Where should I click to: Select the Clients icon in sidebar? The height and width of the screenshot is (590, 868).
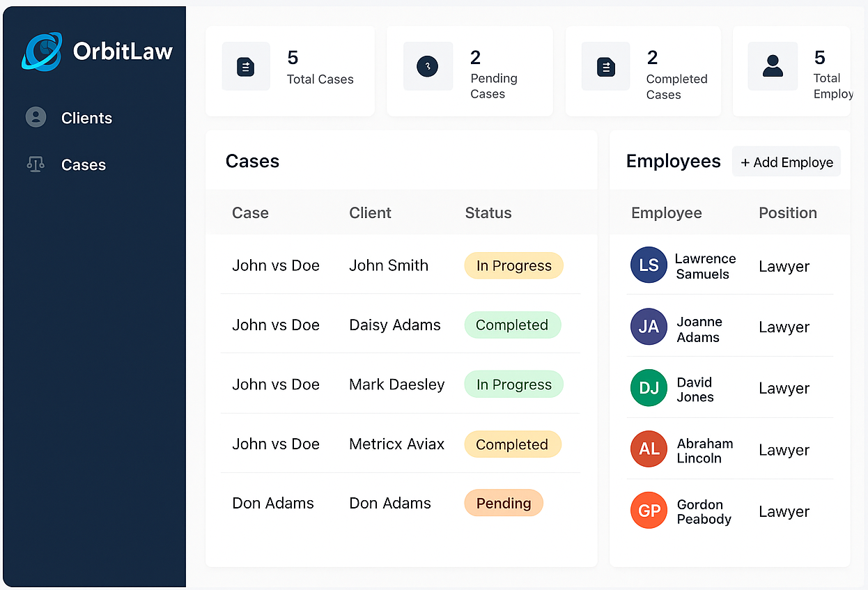pyautogui.click(x=36, y=117)
